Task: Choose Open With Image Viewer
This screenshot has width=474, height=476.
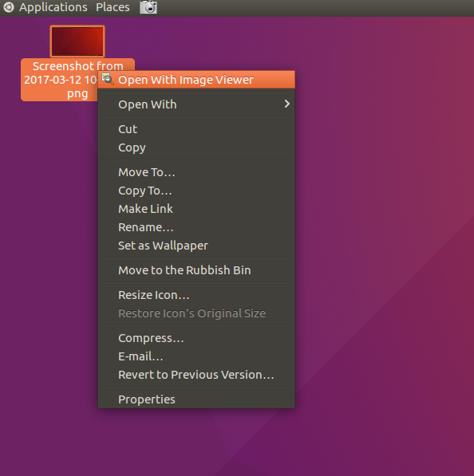Action: [196, 80]
